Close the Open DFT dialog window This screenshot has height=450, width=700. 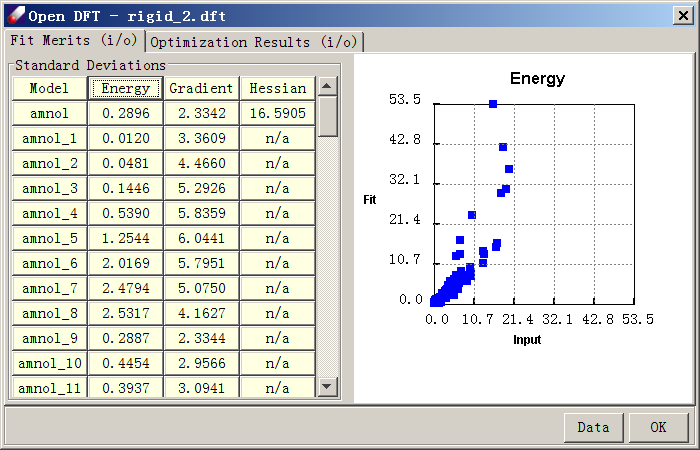click(x=683, y=16)
